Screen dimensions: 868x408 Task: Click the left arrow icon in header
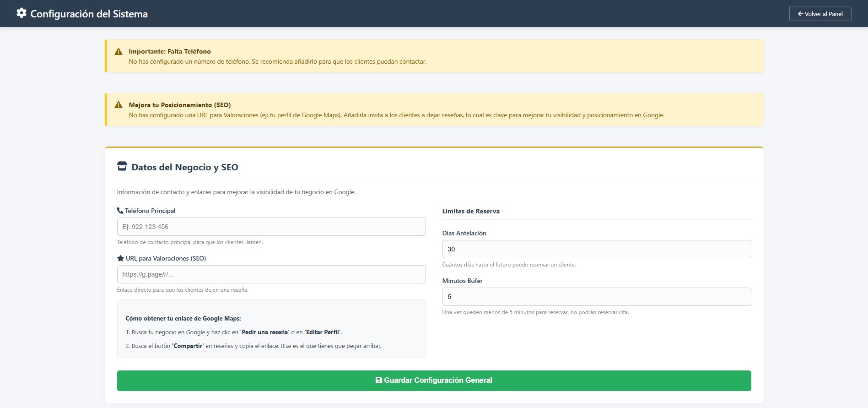tap(800, 14)
